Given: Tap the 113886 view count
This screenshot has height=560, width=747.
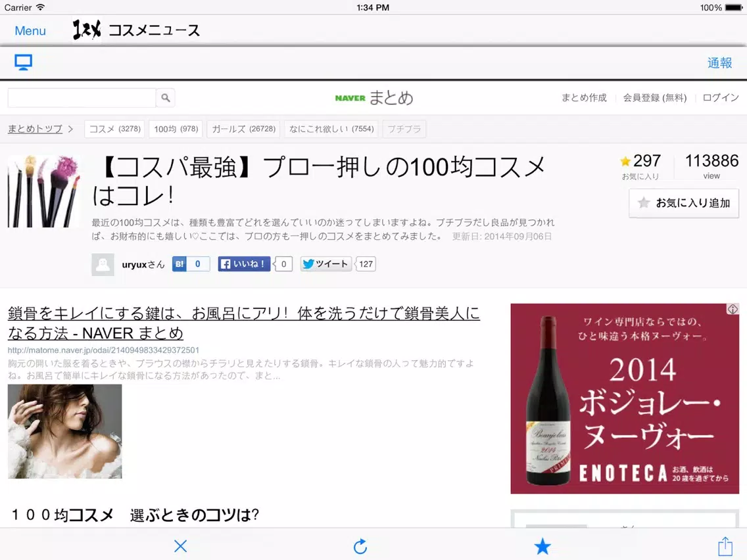Looking at the screenshot, I should (x=711, y=161).
